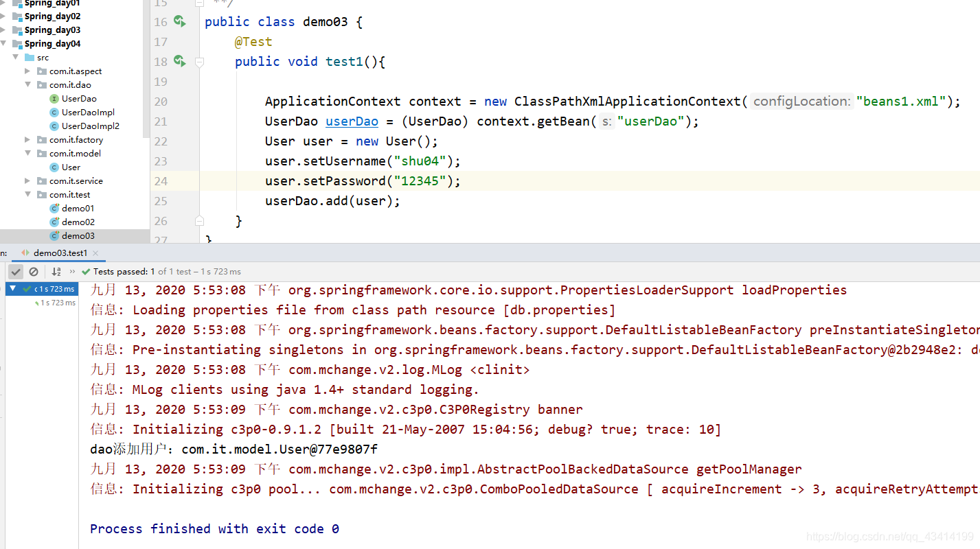980x549 pixels.
Task: Expand the com.it.service package
Action: point(27,180)
